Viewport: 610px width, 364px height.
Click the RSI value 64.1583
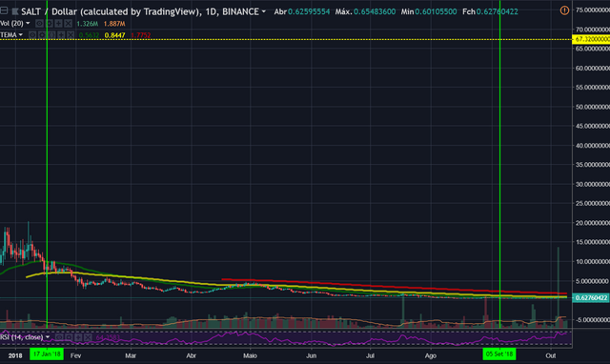[108, 337]
